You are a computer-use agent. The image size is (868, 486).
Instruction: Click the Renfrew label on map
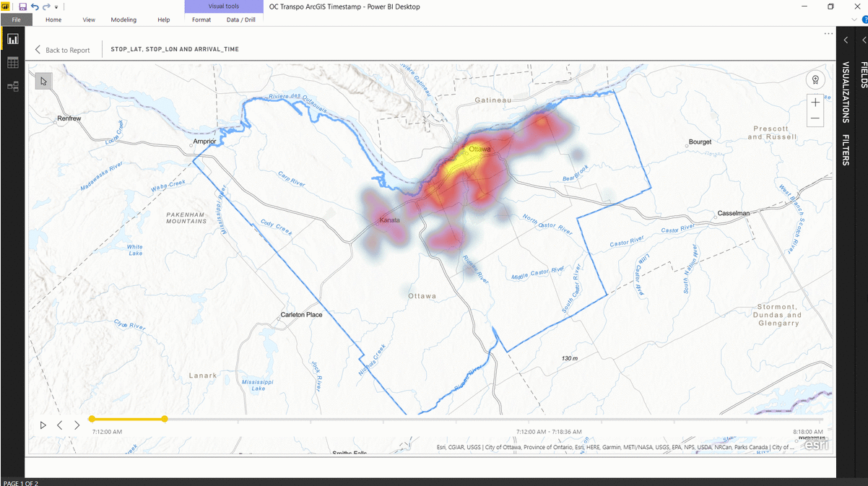(x=69, y=118)
